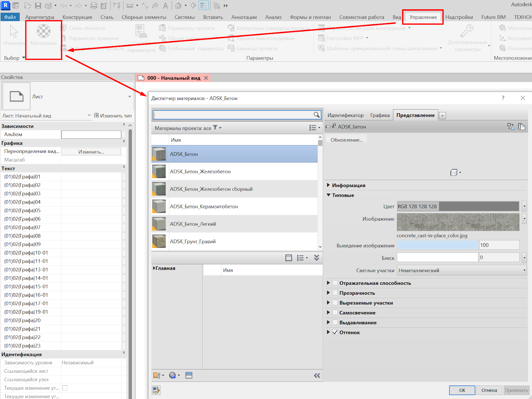Undo the last action in quick access toolbar
The image size is (532, 399).
point(64,6)
